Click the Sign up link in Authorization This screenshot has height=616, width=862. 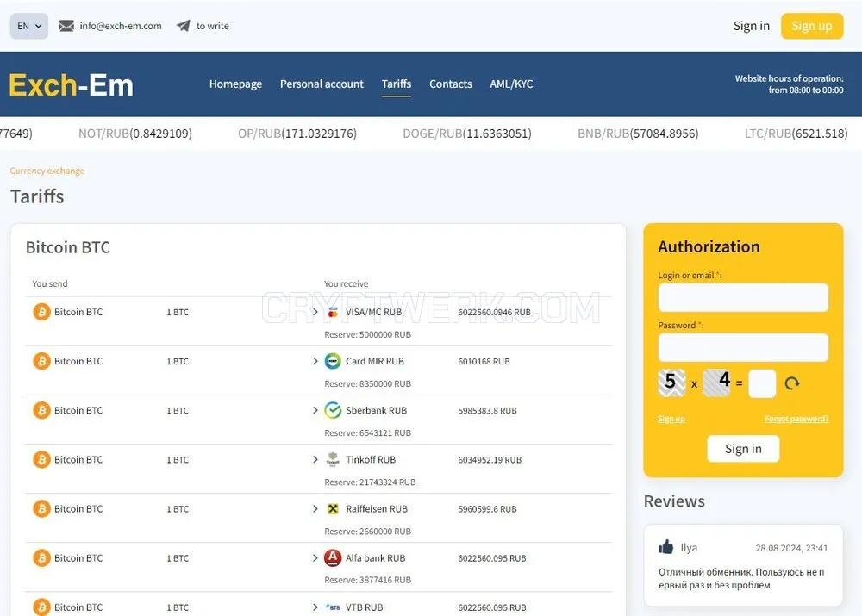pyautogui.click(x=671, y=420)
